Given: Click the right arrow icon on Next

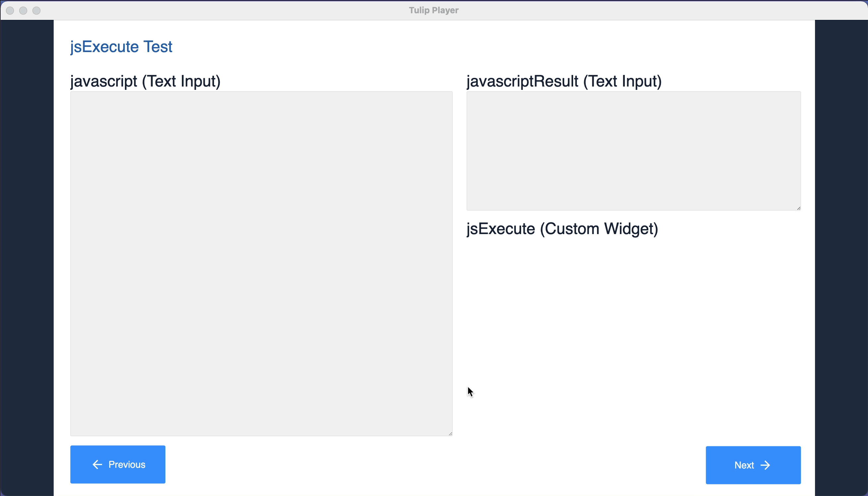Looking at the screenshot, I should coord(765,465).
